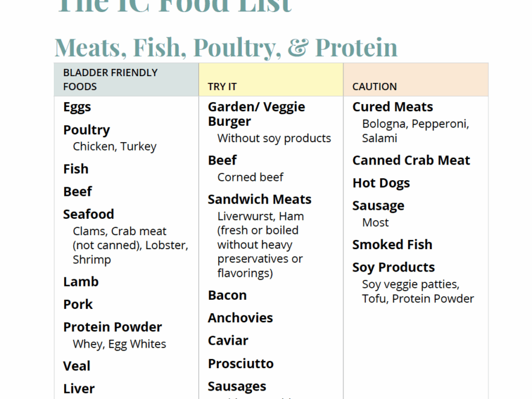Select "Seafood" in the first column

88,214
